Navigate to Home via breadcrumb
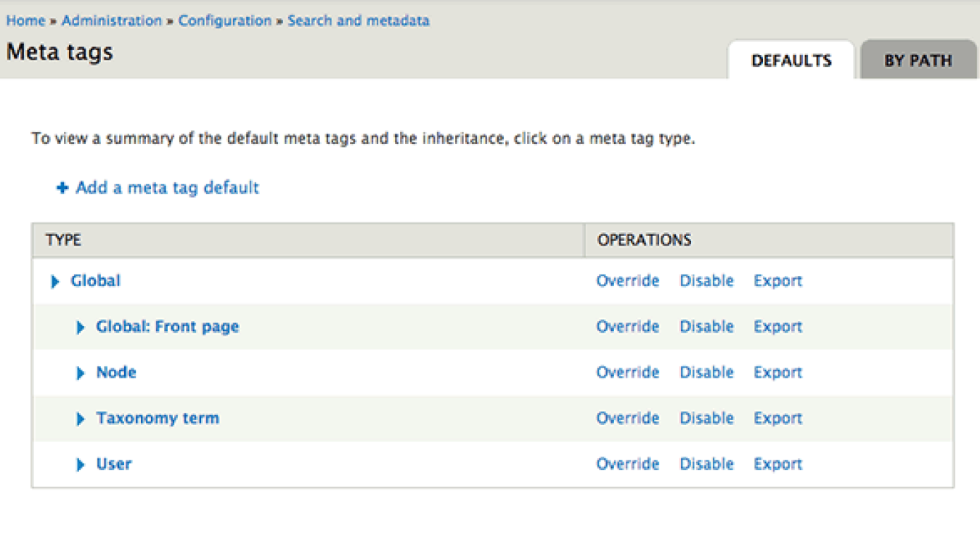The image size is (980, 552). pyautogui.click(x=25, y=20)
